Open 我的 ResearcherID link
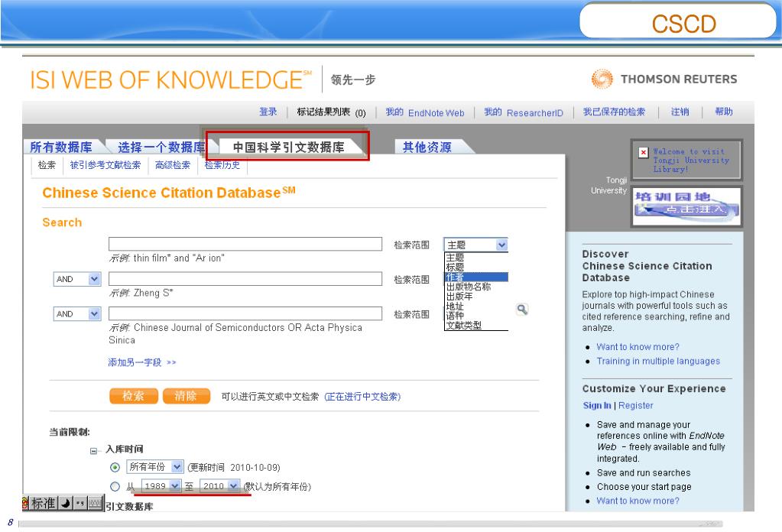 point(524,112)
